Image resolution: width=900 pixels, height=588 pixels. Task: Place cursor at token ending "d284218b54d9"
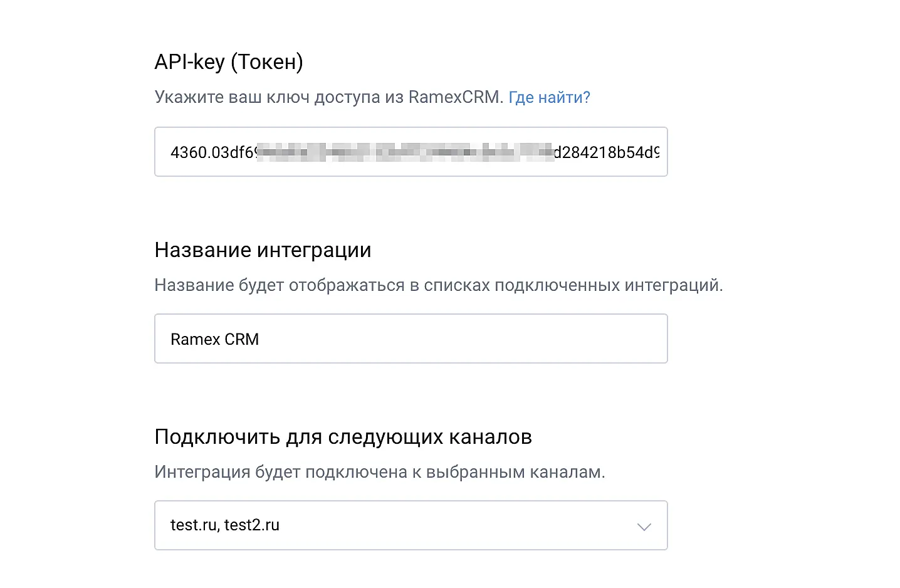coord(606,152)
